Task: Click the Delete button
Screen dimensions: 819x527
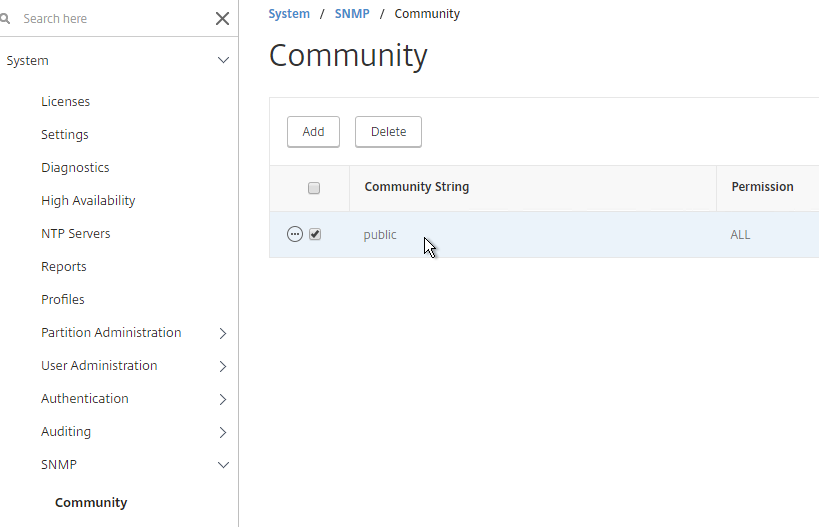Action: pyautogui.click(x=388, y=132)
